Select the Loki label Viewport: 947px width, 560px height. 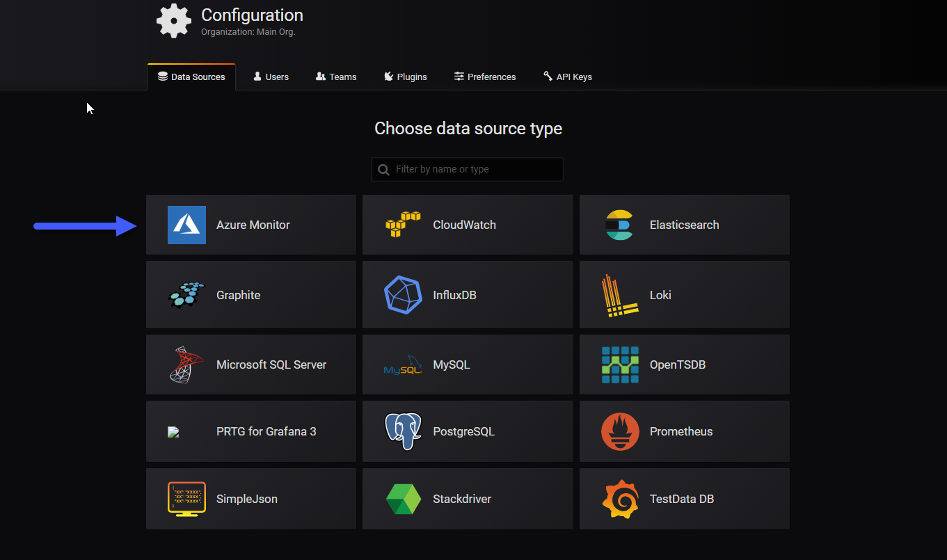[x=660, y=295]
